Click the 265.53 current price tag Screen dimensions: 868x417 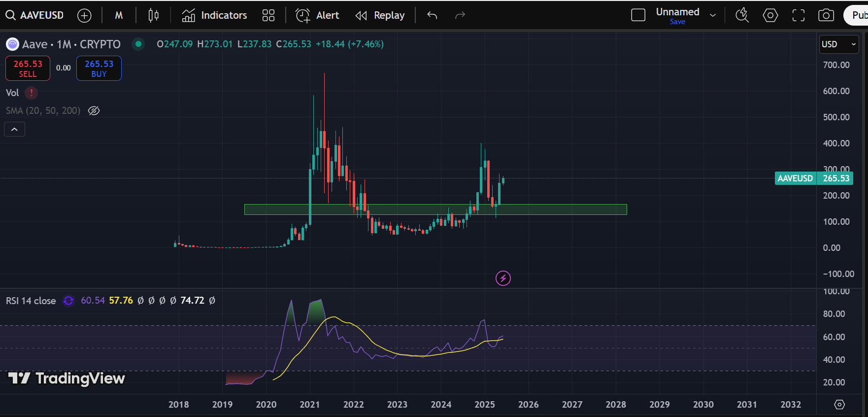[835, 178]
